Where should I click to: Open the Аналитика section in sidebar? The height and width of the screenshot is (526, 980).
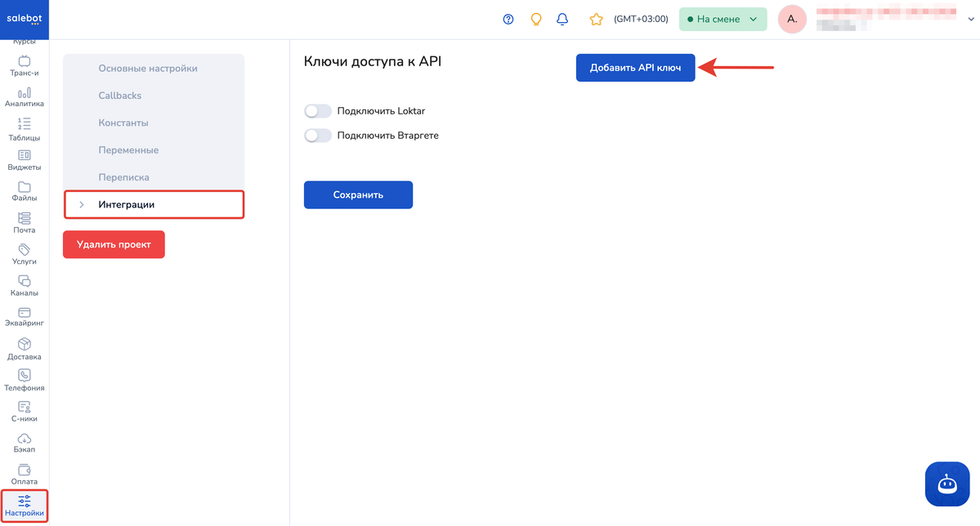[25, 97]
